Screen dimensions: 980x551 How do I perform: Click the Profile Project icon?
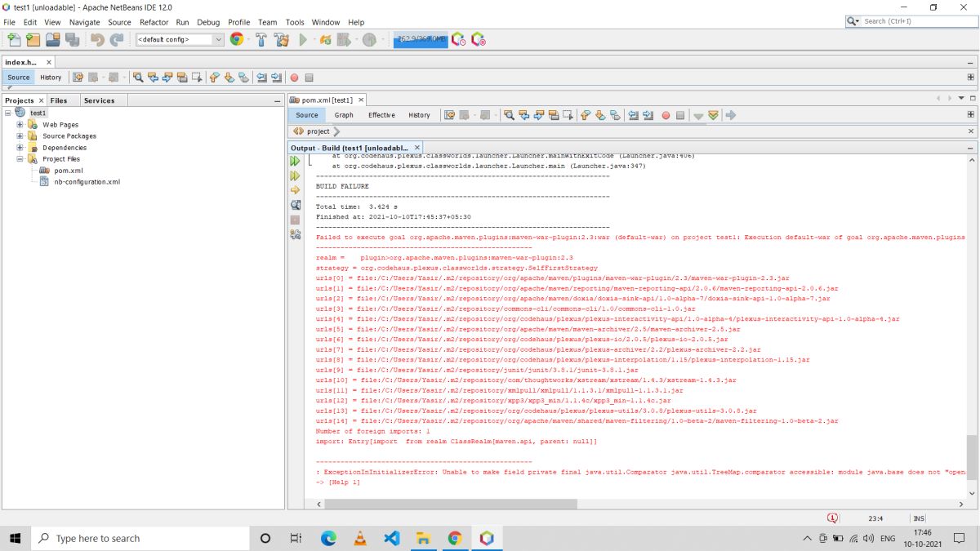coord(370,39)
